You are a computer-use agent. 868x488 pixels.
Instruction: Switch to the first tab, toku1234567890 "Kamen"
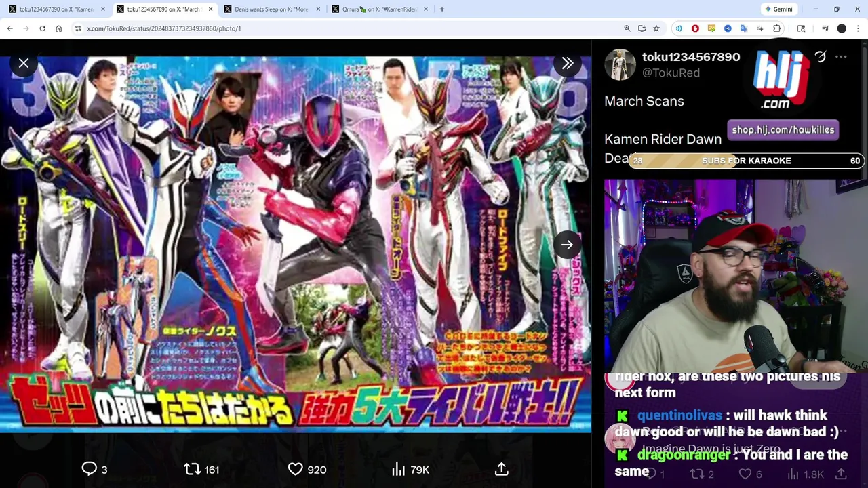tap(56, 9)
